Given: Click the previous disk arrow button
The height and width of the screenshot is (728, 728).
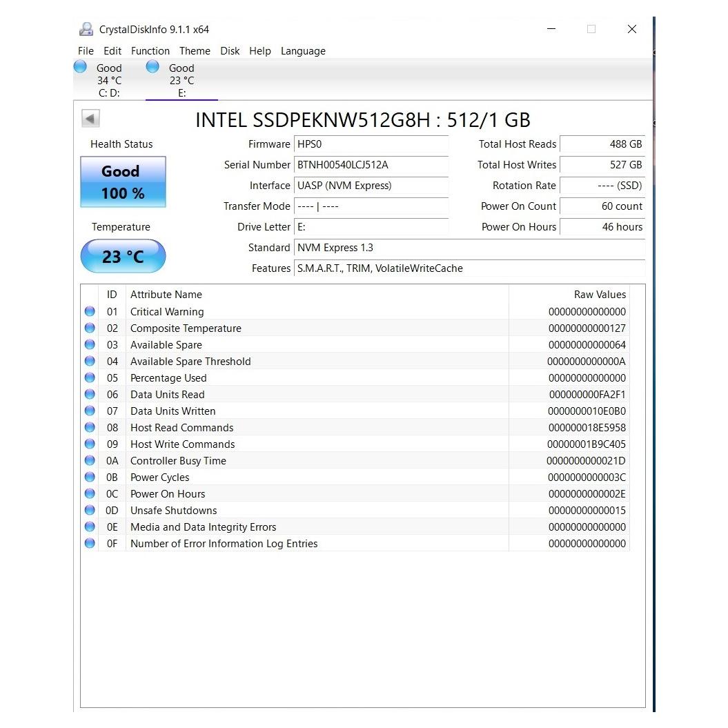Looking at the screenshot, I should point(91,119).
